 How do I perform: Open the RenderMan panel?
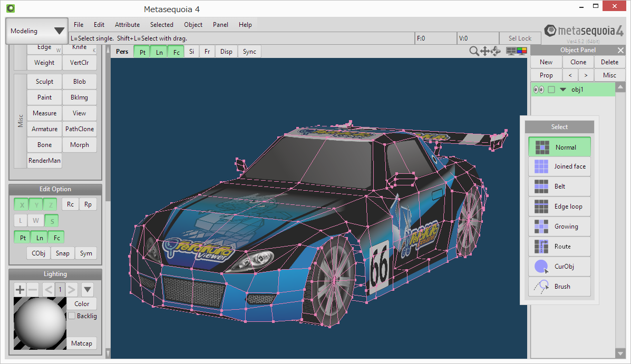pyautogui.click(x=44, y=160)
